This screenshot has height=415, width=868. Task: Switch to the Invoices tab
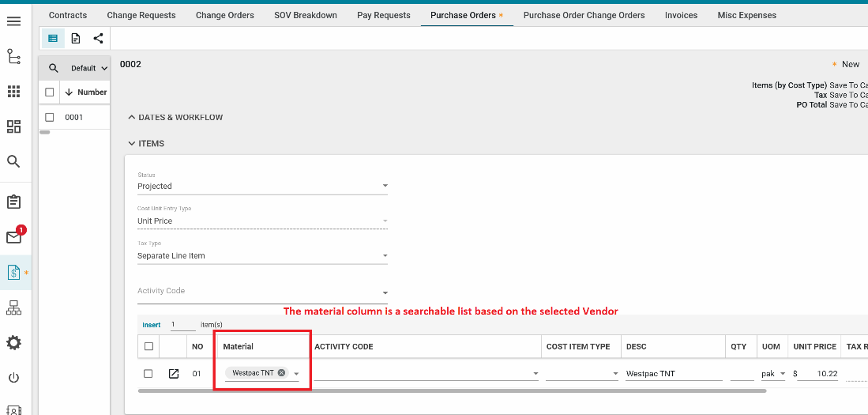point(681,15)
